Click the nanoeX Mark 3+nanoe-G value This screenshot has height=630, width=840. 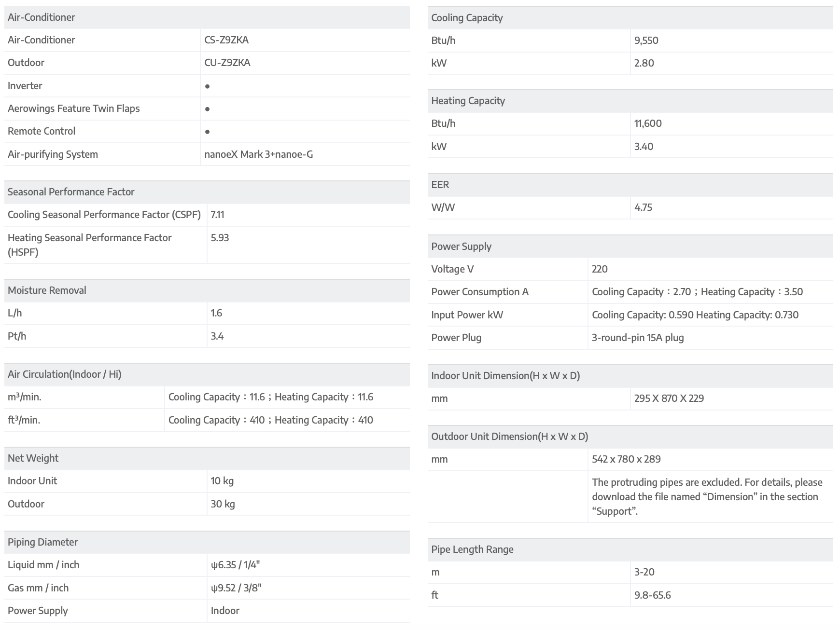coord(259,154)
